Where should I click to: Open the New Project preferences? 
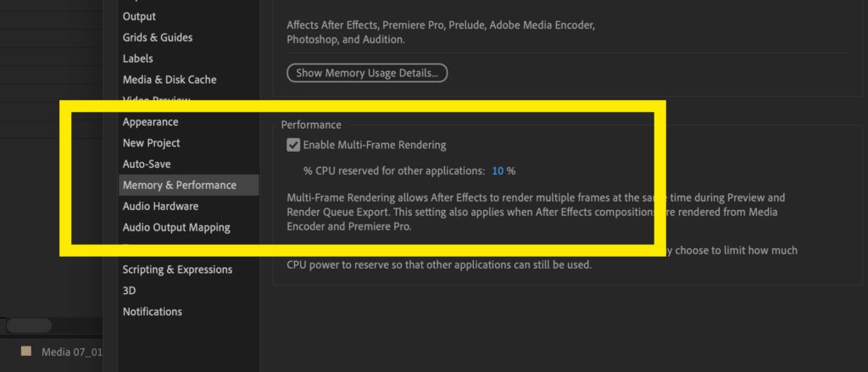[152, 143]
